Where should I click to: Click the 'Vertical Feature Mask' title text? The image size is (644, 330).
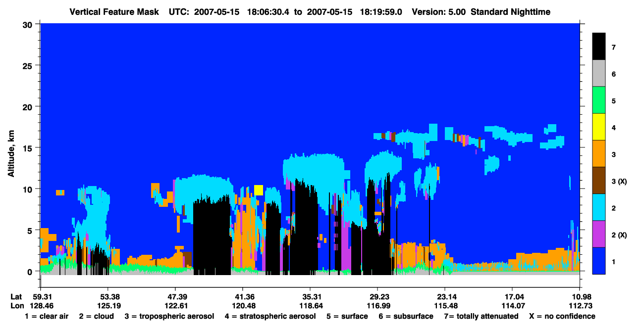pos(115,12)
